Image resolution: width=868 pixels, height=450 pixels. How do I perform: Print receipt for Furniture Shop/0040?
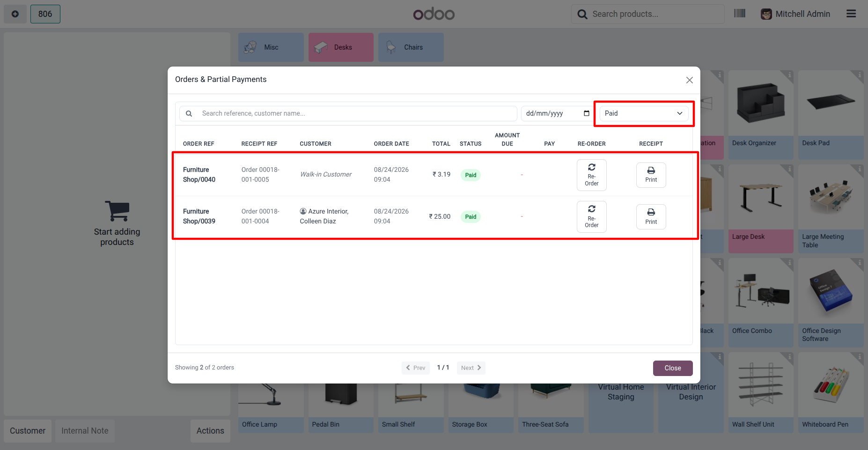coord(651,175)
